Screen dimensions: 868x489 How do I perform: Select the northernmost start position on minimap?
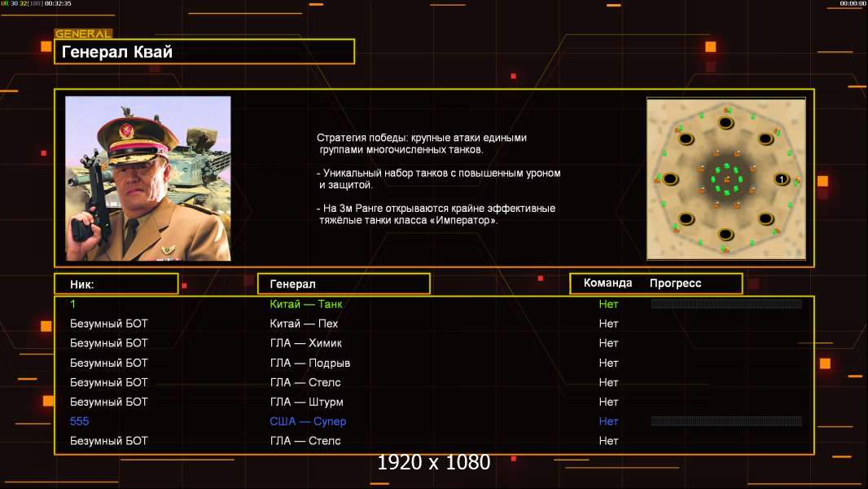coord(726,123)
